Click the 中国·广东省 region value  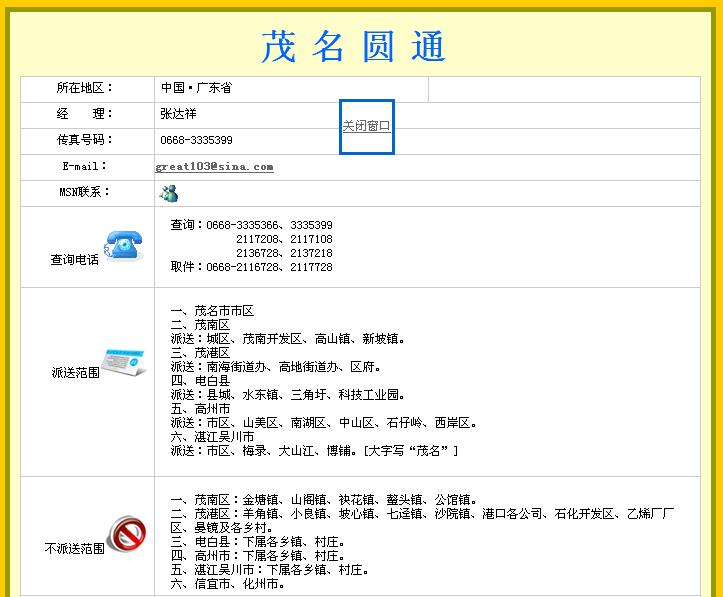pos(196,88)
